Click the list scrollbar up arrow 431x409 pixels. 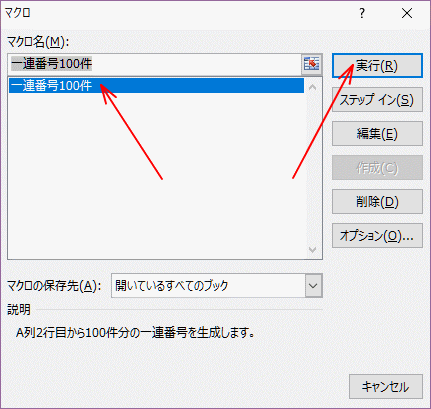pos(313,87)
